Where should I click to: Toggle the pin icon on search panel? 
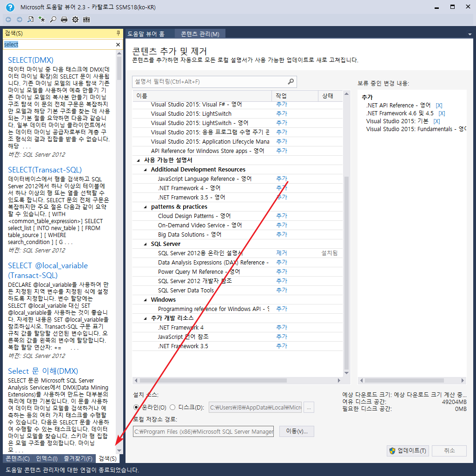coord(118,33)
